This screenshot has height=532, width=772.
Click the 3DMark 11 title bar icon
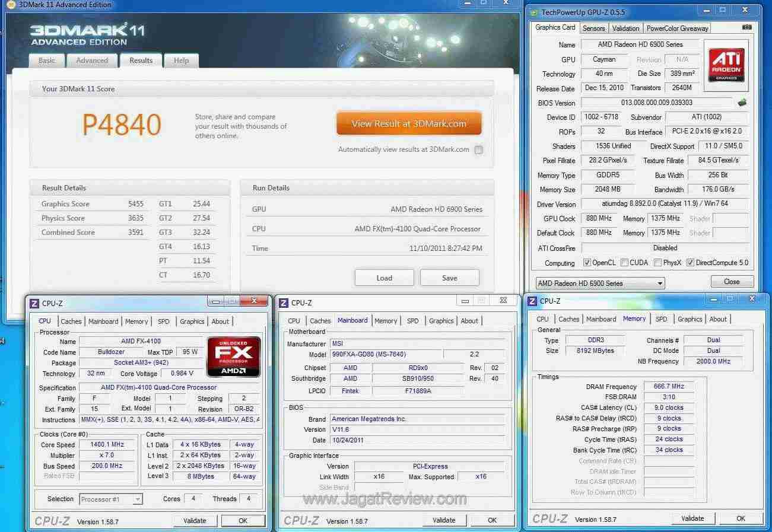pyautogui.click(x=11, y=5)
